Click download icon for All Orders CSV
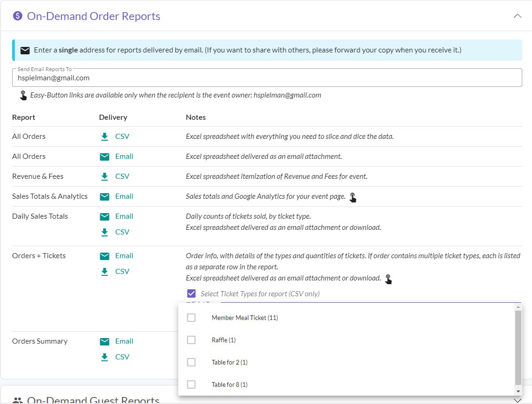The height and width of the screenshot is (404, 532). (104, 137)
